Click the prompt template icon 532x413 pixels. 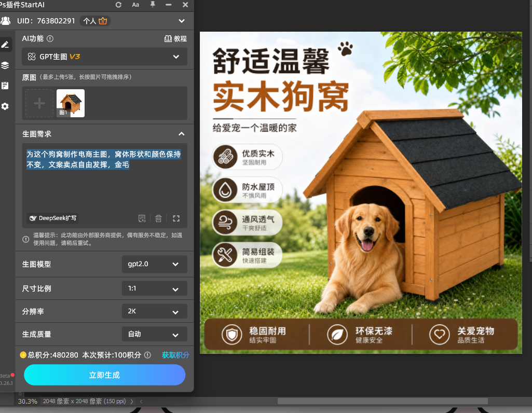[x=142, y=218]
